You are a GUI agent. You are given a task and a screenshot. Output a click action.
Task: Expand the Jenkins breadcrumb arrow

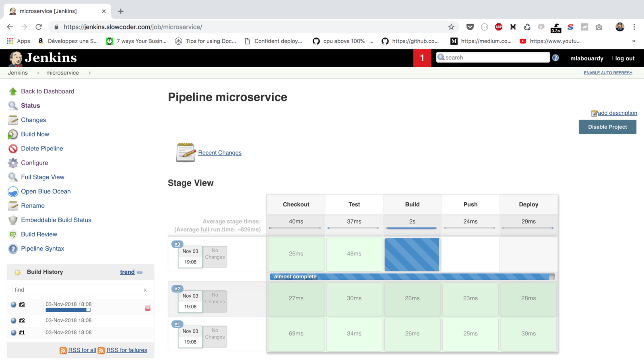tap(38, 73)
